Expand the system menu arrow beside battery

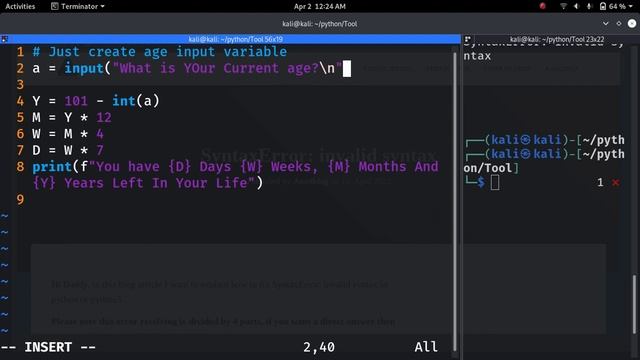[631, 7]
